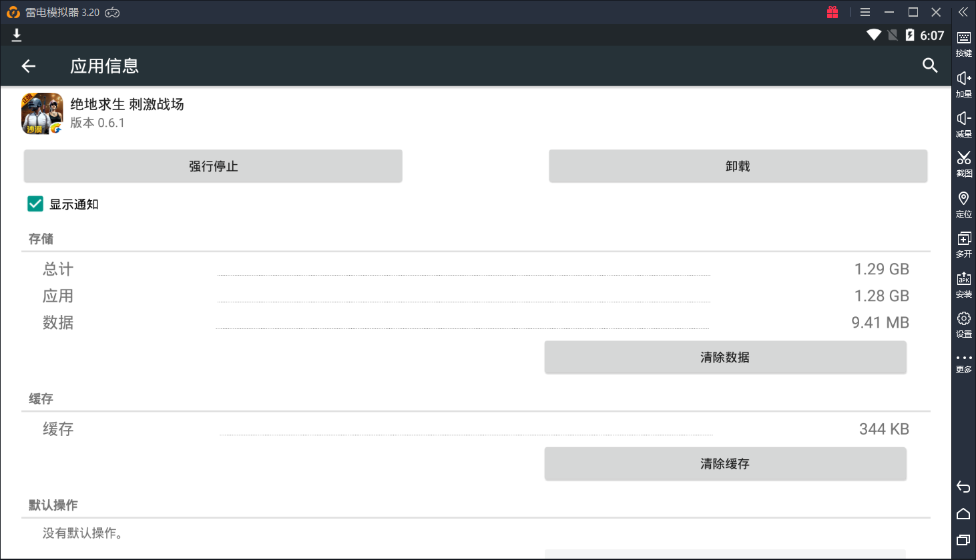This screenshot has height=560, width=976.
Task: Click the 绝地求生 app icon thumbnail
Action: click(x=42, y=113)
